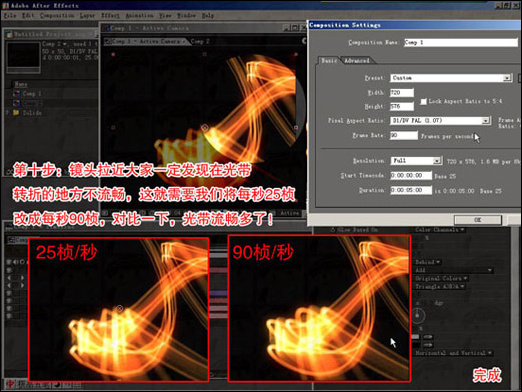Click the Width field showing 720

tap(402, 93)
